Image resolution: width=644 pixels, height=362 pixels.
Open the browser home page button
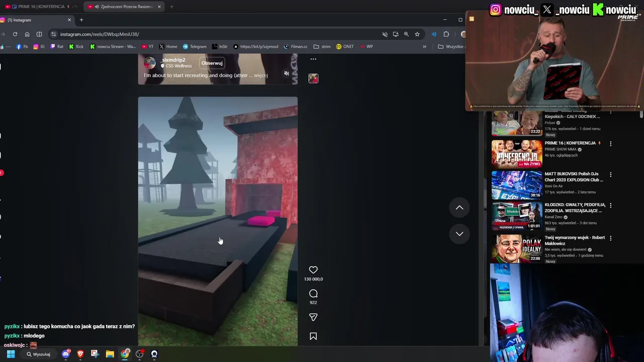(x=27, y=34)
